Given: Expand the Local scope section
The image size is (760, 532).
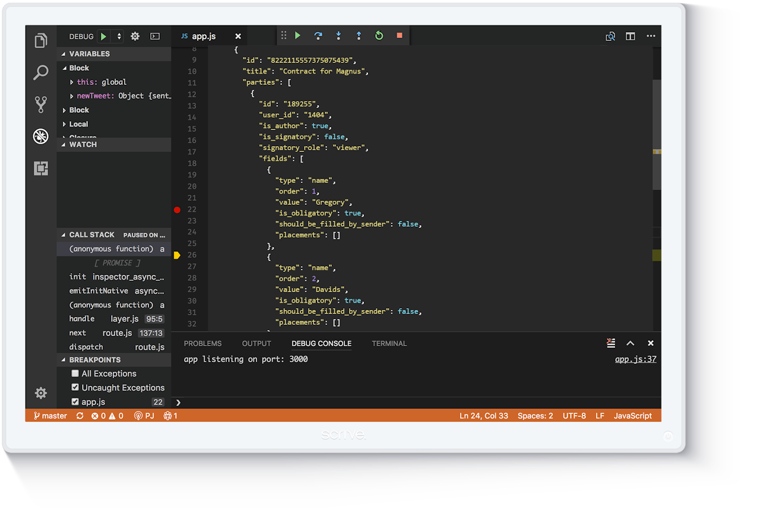Looking at the screenshot, I should coord(65,124).
